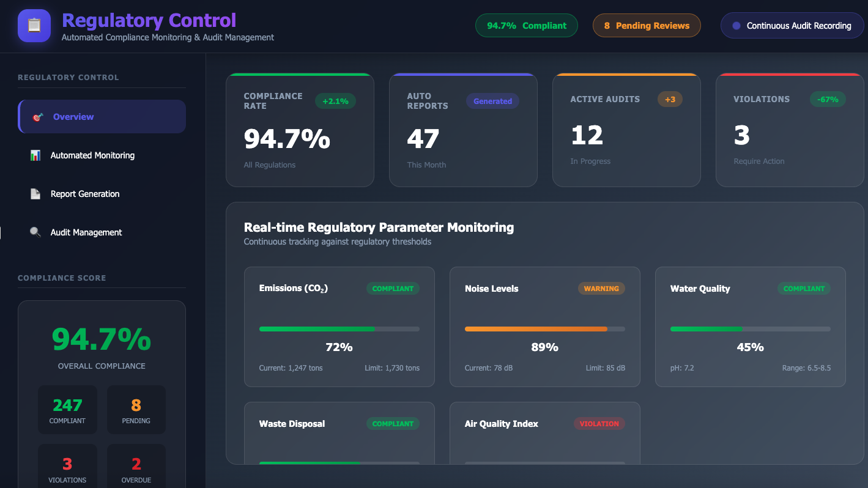Click the Audit Management magnifier icon
This screenshot has height=488, width=868.
(x=35, y=232)
